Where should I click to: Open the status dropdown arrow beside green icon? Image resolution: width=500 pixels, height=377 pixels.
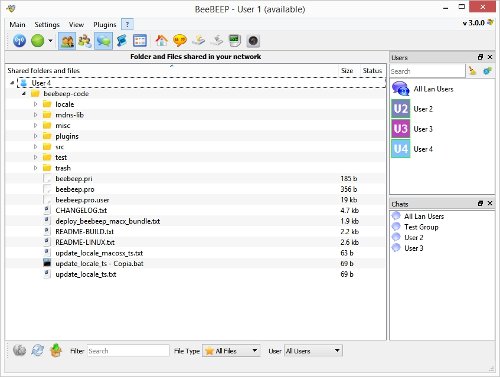click(x=50, y=41)
